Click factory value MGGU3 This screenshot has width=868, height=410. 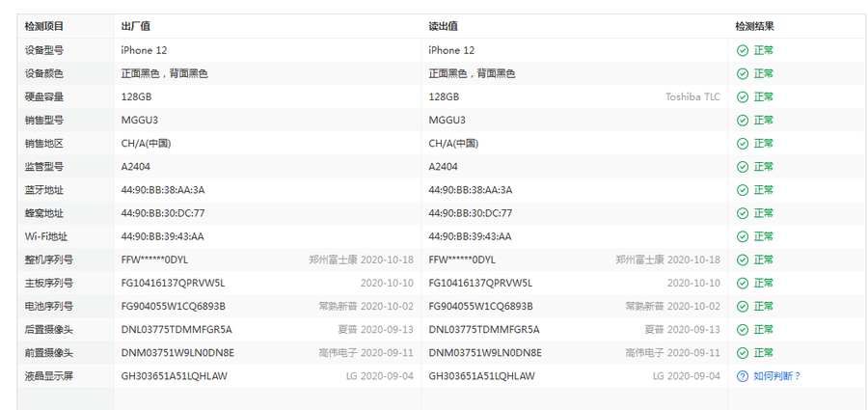pos(140,121)
